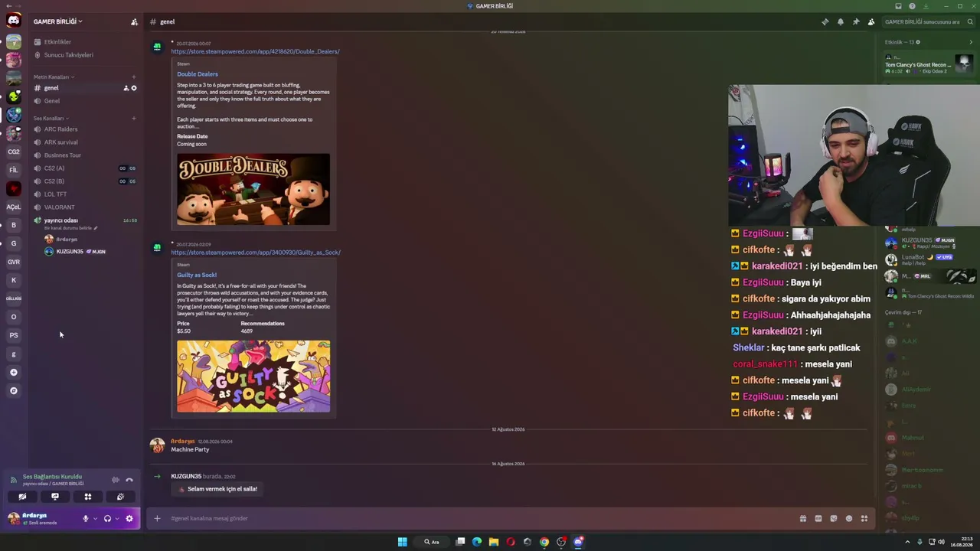The image size is (980, 551).
Task: Open noise suppression waveform icon
Action: tap(115, 480)
